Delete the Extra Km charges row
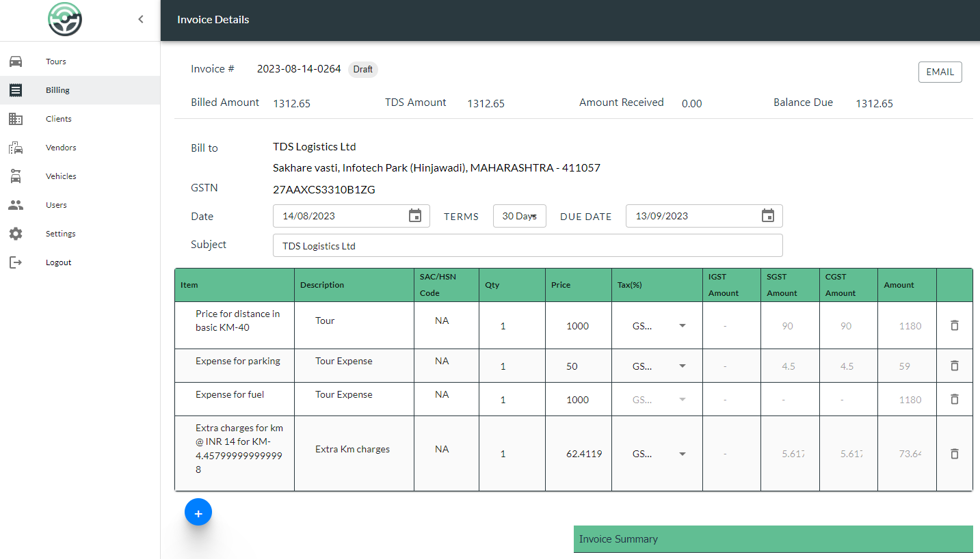The image size is (980, 559). [x=955, y=454]
